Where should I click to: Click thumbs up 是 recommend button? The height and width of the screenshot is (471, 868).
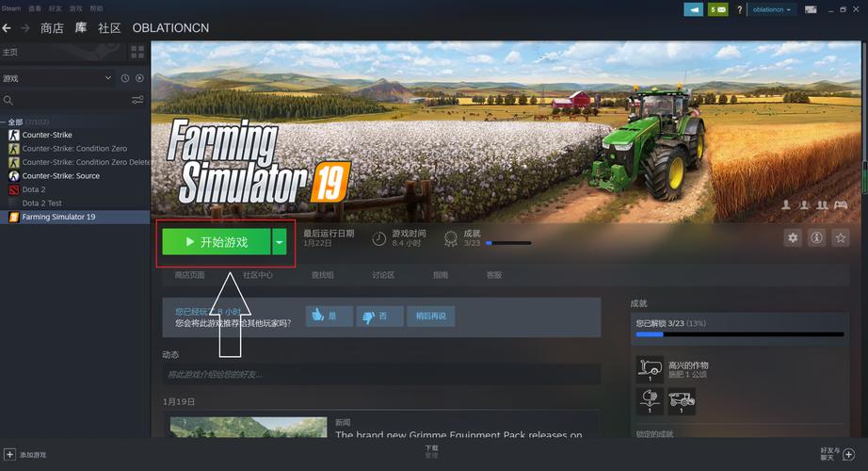click(x=329, y=316)
